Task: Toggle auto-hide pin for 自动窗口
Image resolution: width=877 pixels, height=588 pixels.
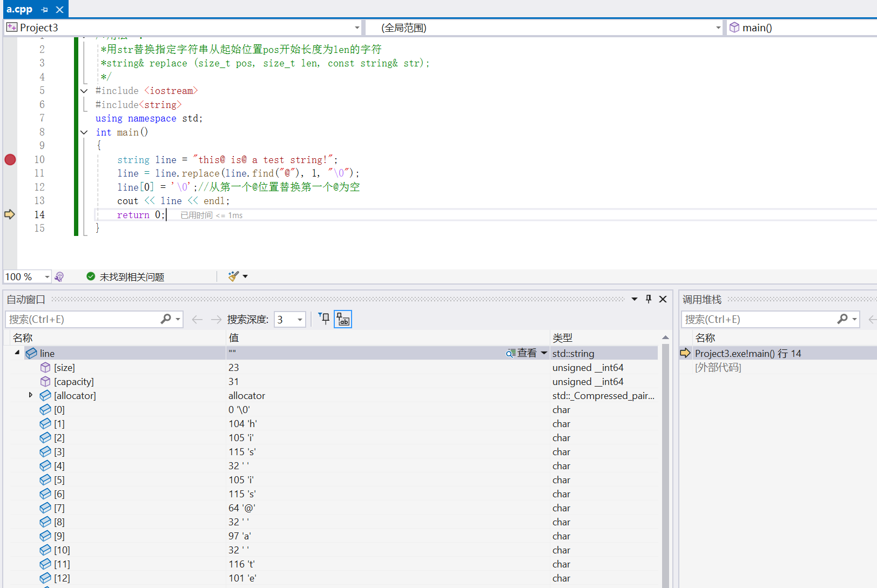Action: pos(649,299)
